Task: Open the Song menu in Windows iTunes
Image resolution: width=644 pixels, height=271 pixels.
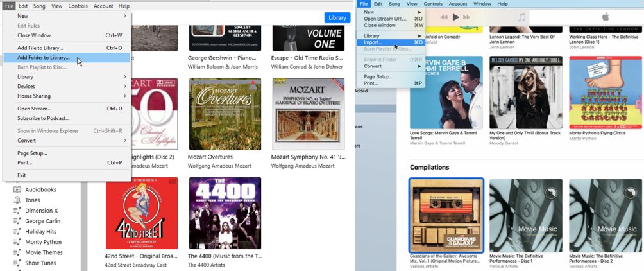Action: 39,6
